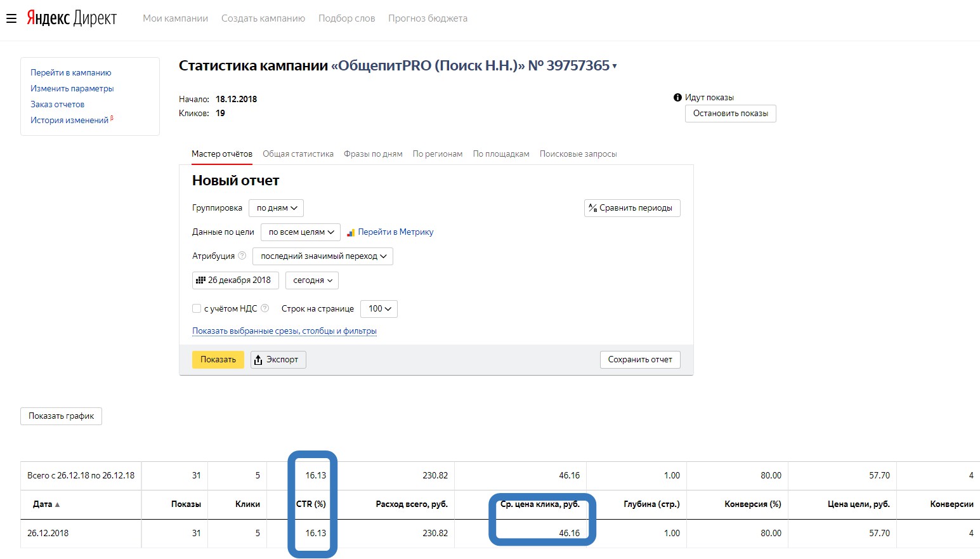Viewport: 980px width, 559px height.
Task: Sort by the Дата column header
Action: click(x=46, y=504)
